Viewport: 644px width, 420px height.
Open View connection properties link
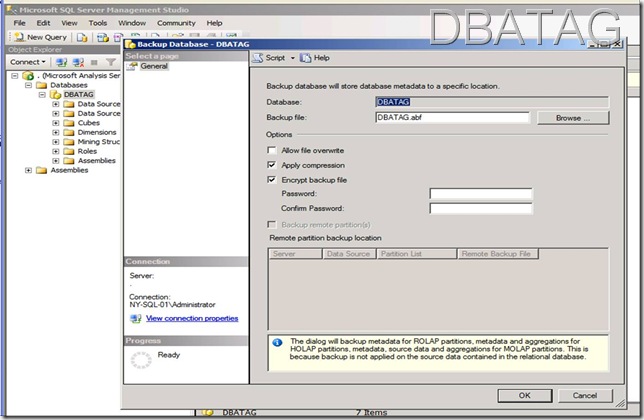(x=192, y=318)
